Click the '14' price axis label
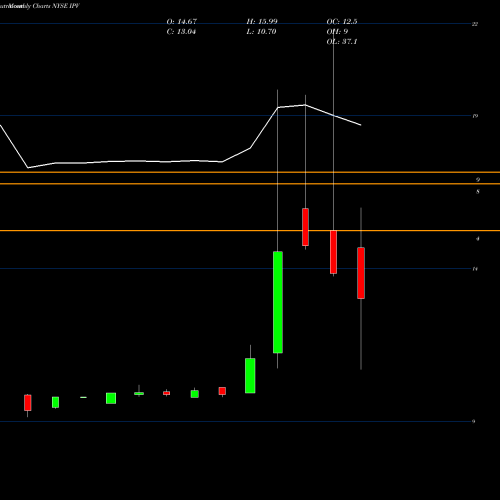Screen dimensions: 500x500 point(475,269)
